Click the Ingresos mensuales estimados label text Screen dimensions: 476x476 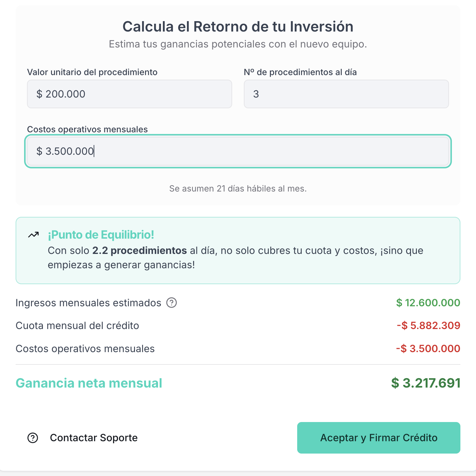(x=88, y=303)
